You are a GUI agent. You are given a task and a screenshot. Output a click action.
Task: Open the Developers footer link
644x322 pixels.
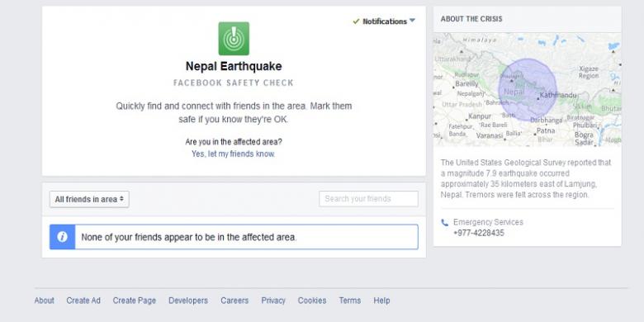(x=188, y=301)
